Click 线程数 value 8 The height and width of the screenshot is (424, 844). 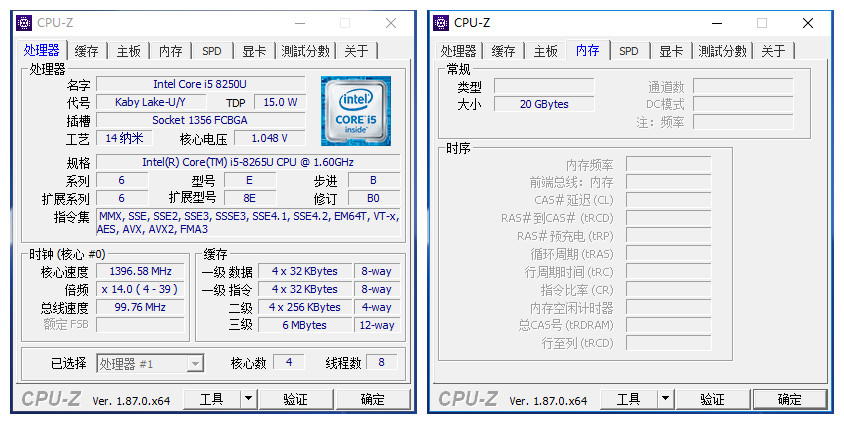pyautogui.click(x=381, y=362)
